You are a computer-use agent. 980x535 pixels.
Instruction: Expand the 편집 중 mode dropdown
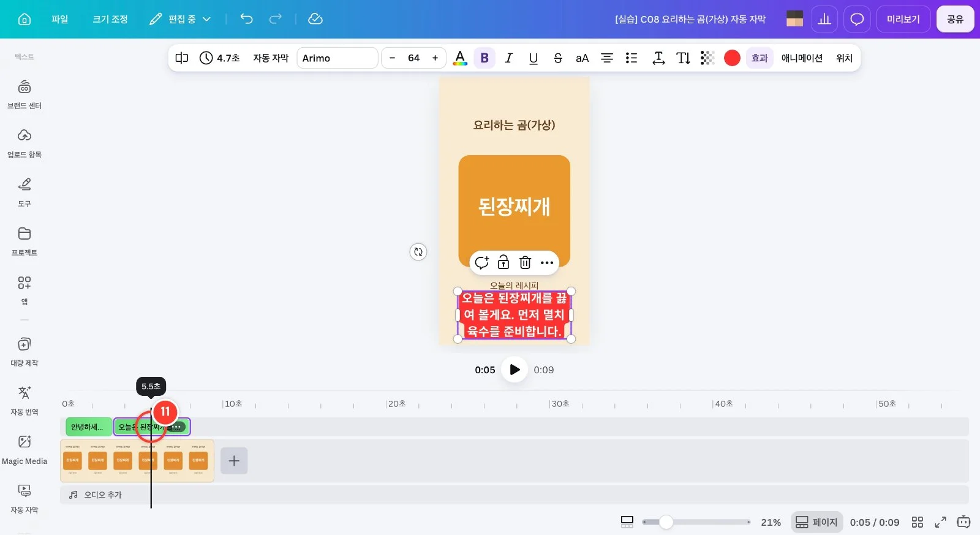click(x=180, y=19)
